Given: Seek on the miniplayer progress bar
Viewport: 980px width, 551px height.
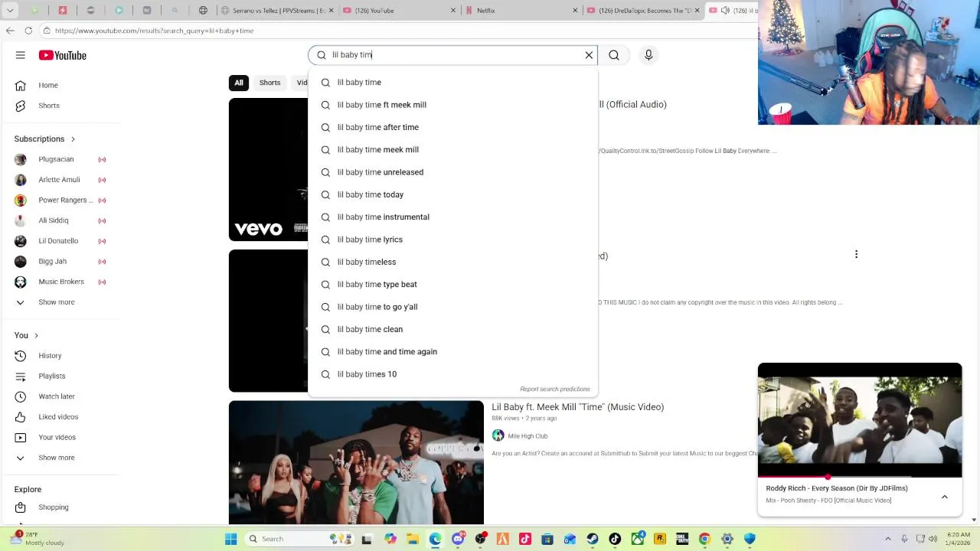Looking at the screenshot, I should [x=860, y=477].
